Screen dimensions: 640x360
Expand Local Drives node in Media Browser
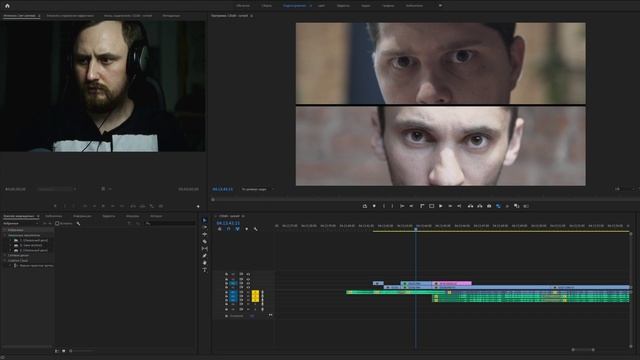coord(5,236)
